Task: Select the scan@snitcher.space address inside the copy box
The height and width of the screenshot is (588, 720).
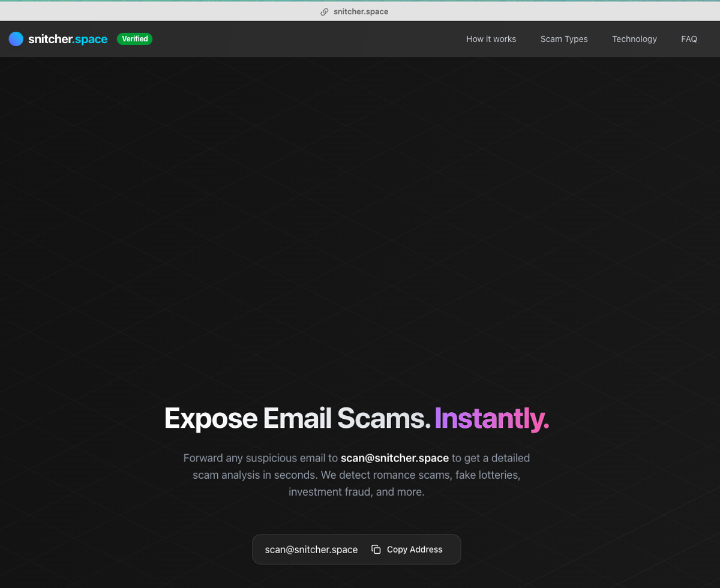Action: 311,550
